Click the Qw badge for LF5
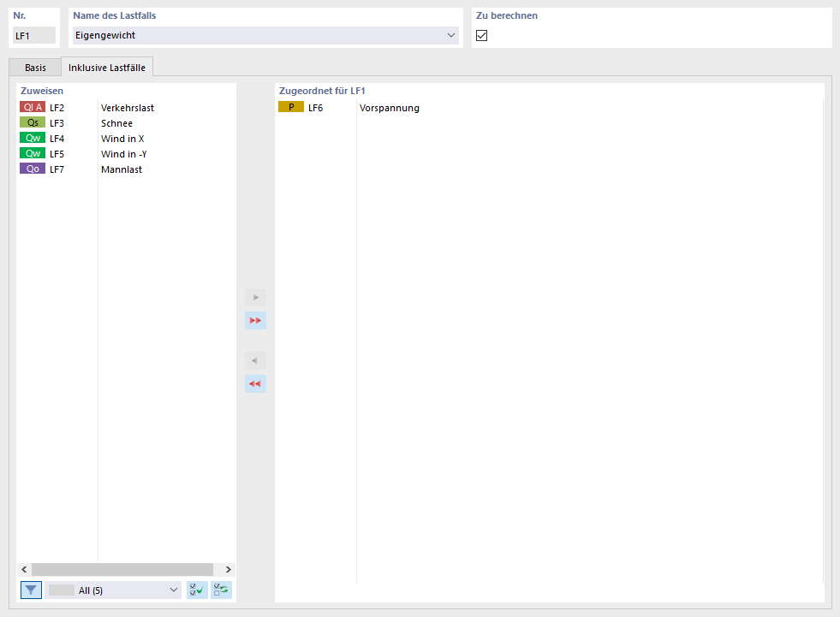Image resolution: width=840 pixels, height=617 pixels. pyautogui.click(x=33, y=154)
